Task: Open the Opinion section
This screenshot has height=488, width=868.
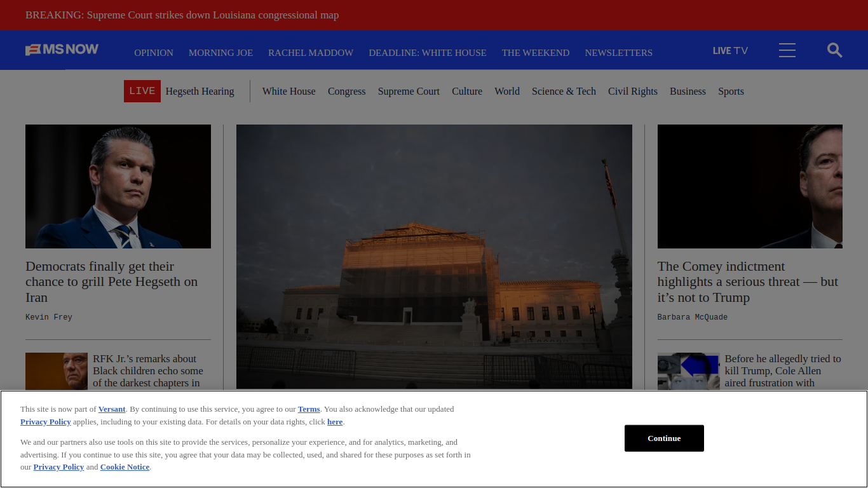Action: pos(154,53)
